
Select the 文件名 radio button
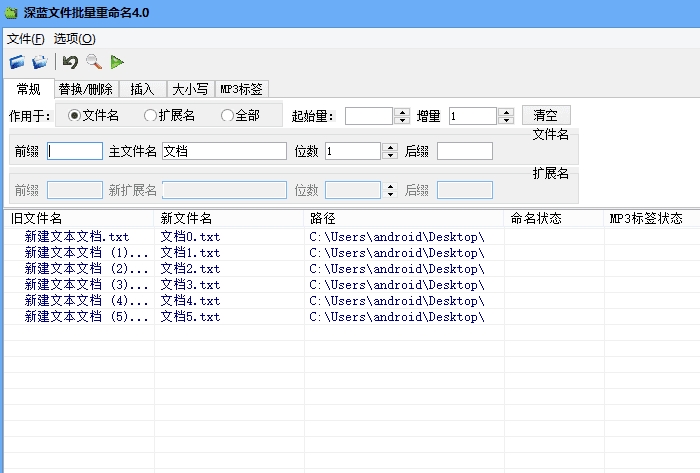(93, 116)
